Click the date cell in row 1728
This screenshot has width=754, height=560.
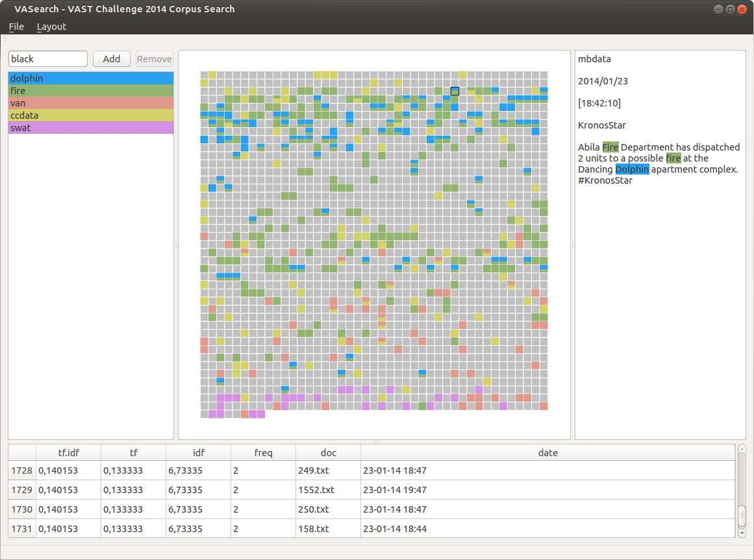tap(547, 470)
